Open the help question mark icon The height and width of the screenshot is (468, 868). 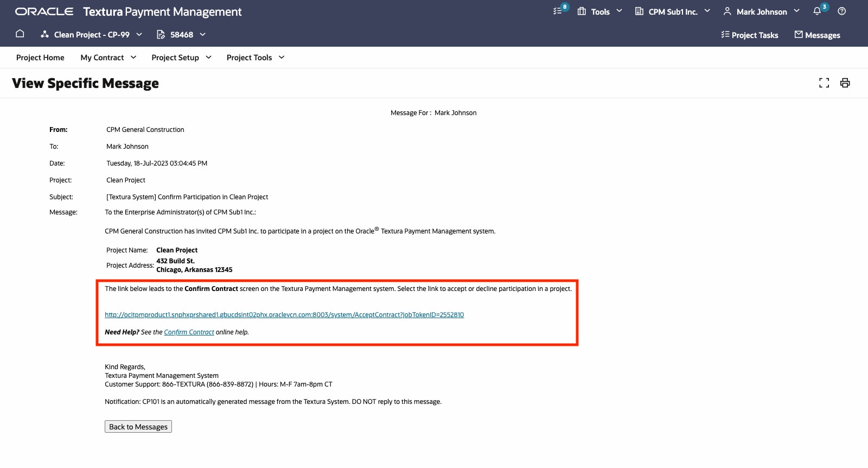tap(842, 11)
